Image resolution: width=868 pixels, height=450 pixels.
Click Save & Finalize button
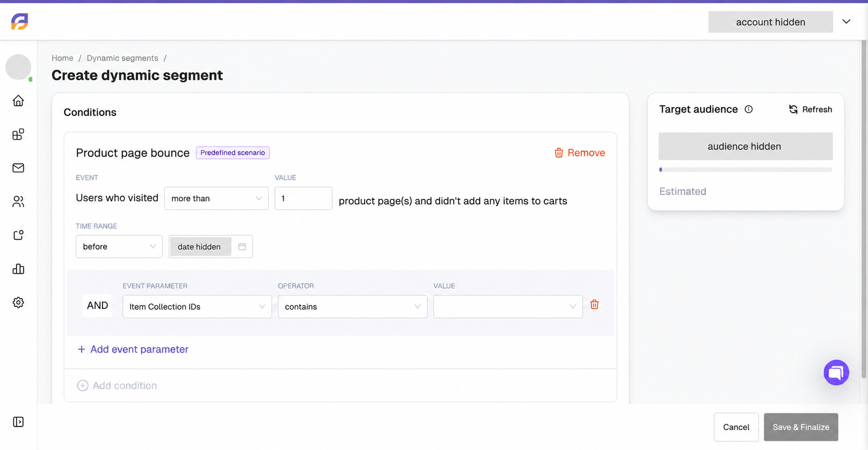point(801,427)
